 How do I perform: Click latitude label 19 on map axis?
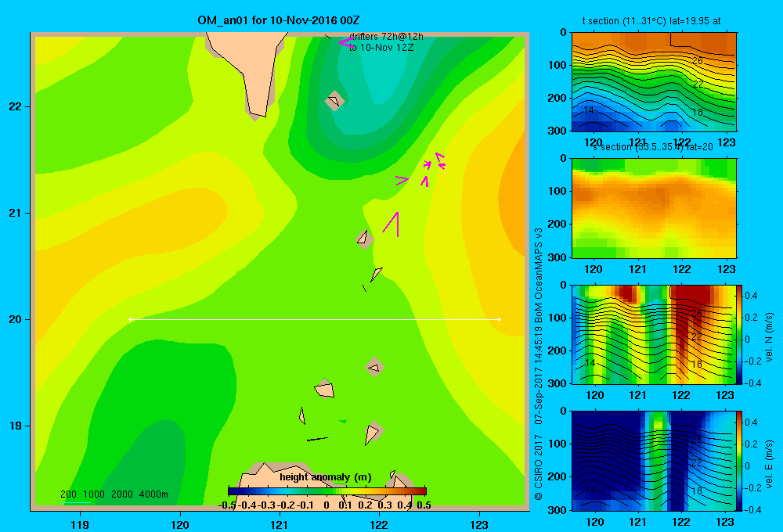tap(16, 426)
